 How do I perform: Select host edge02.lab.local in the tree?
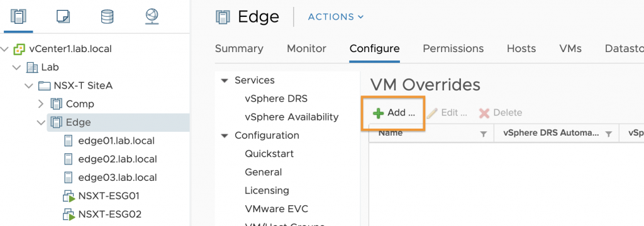point(117,159)
